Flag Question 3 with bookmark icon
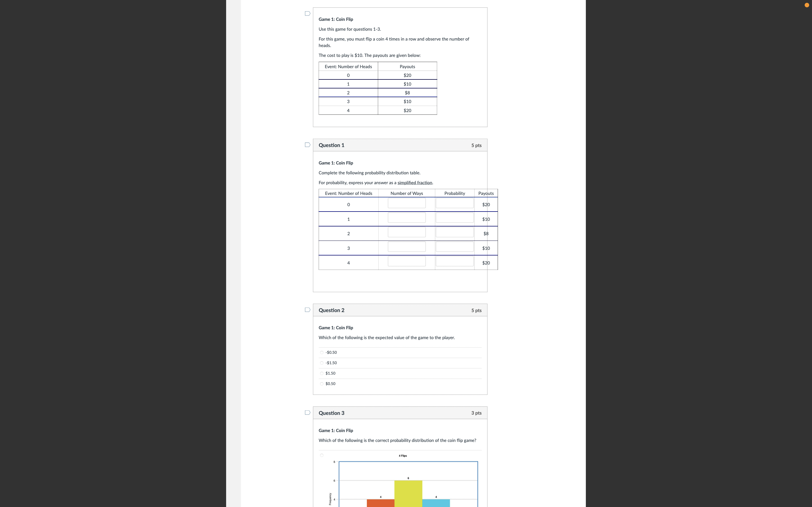 307,412
